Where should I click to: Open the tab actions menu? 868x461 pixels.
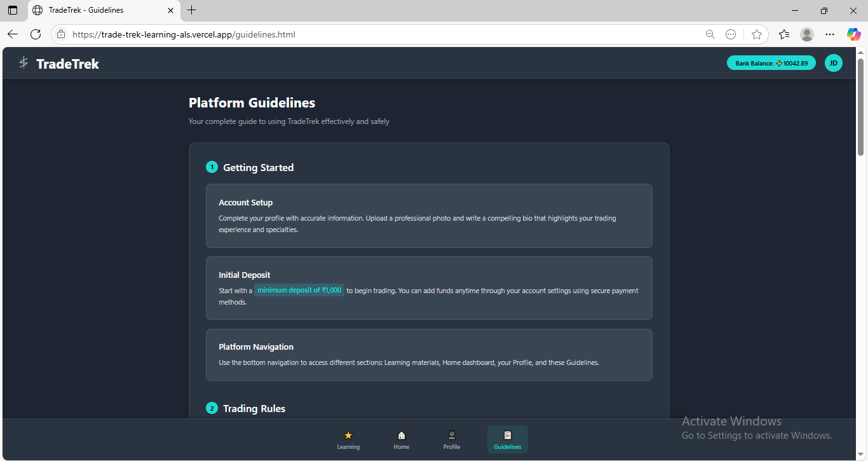point(13,10)
